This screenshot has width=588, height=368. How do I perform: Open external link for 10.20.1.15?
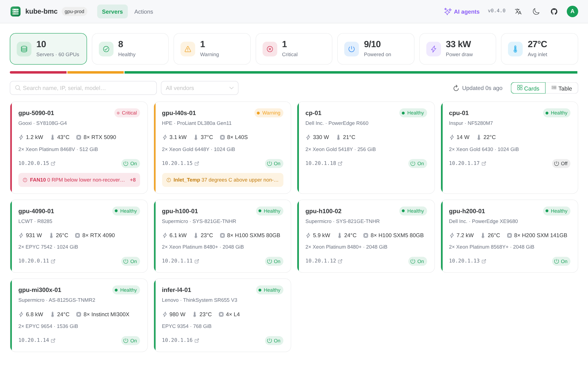(x=197, y=164)
